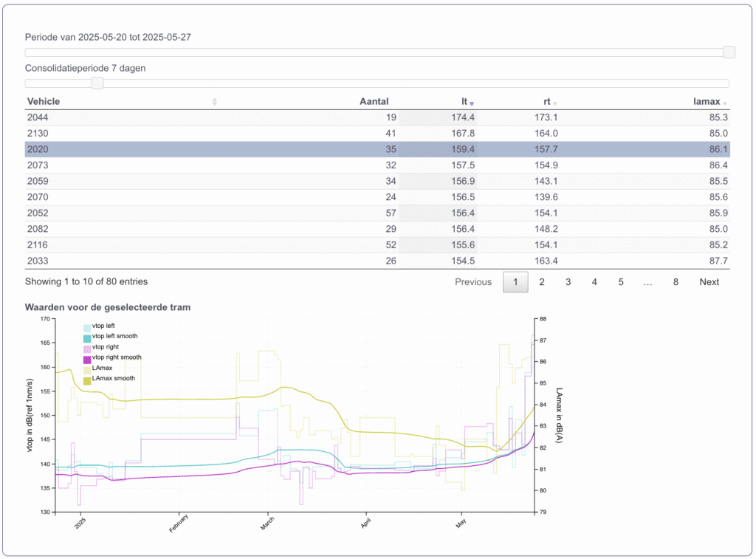Select page 5 in pagination
The height and width of the screenshot is (559, 756).
621,282
